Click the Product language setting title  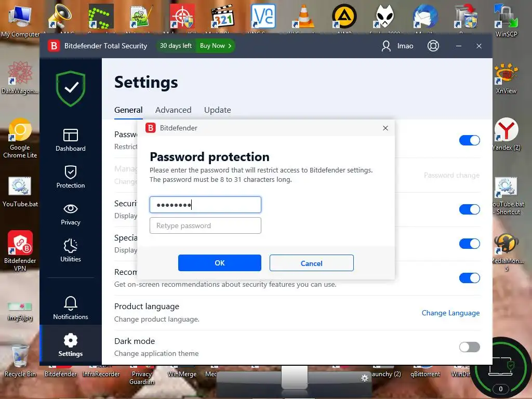click(x=147, y=307)
